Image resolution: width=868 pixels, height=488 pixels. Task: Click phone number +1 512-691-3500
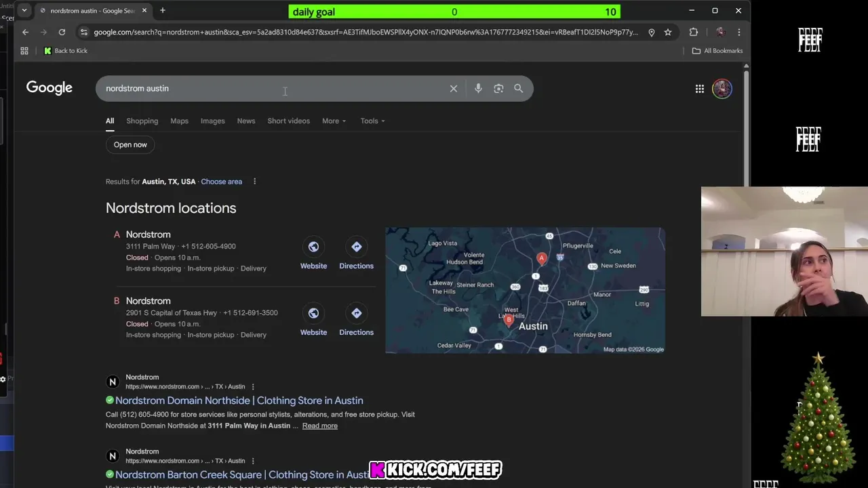(x=250, y=313)
